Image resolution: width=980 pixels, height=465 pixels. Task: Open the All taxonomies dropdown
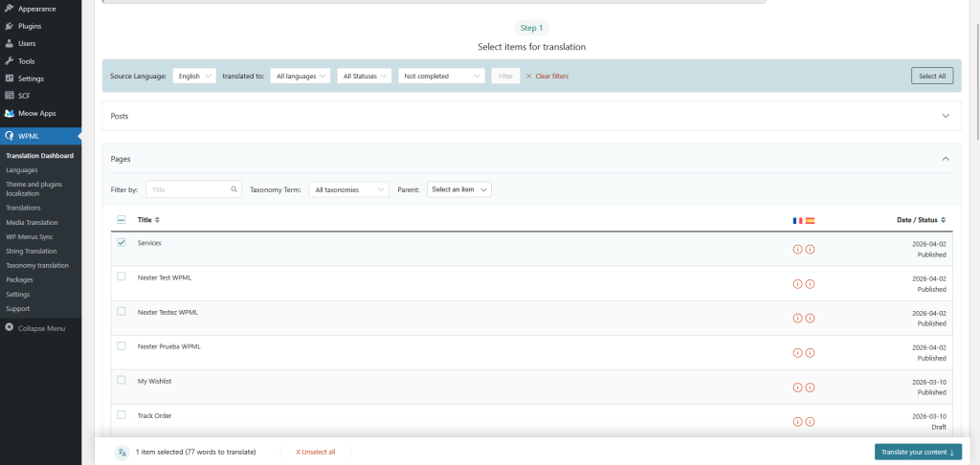[348, 189]
